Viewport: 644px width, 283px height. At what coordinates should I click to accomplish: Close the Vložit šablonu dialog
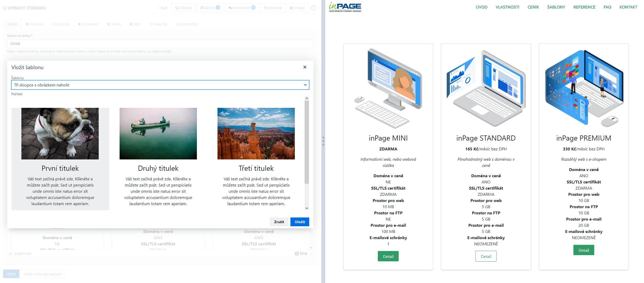[305, 67]
